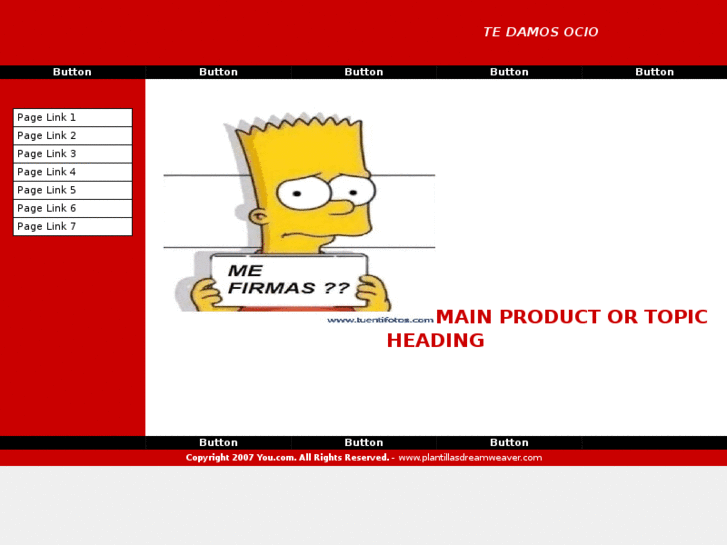Click the last Button in bottom footer bar
This screenshot has height=545, width=727.
click(509, 442)
